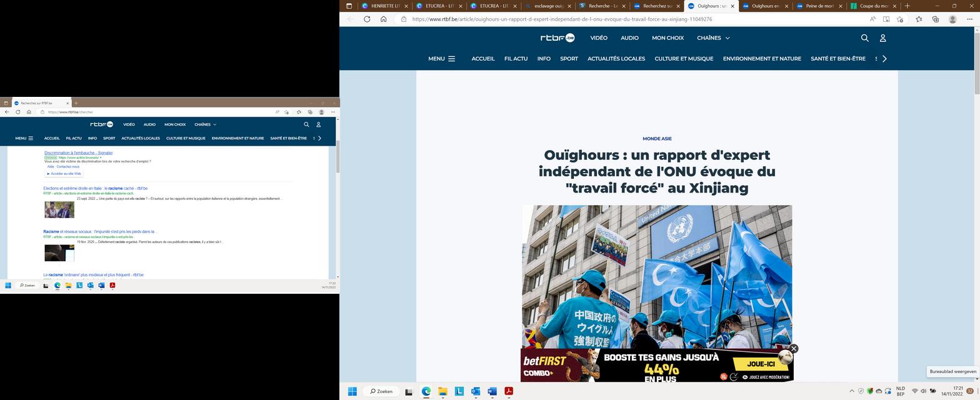Open racisme 'ordinaire' search result
980x400 pixels.
[93, 275]
